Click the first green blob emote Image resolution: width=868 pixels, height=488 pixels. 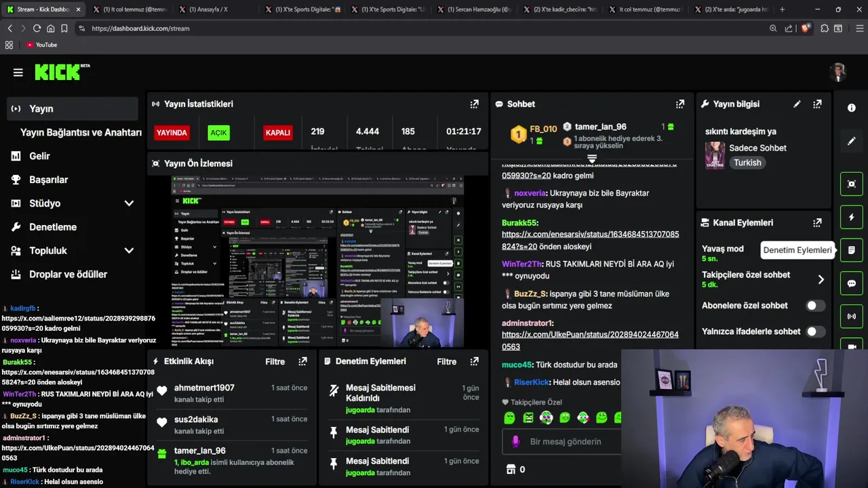coord(509,418)
